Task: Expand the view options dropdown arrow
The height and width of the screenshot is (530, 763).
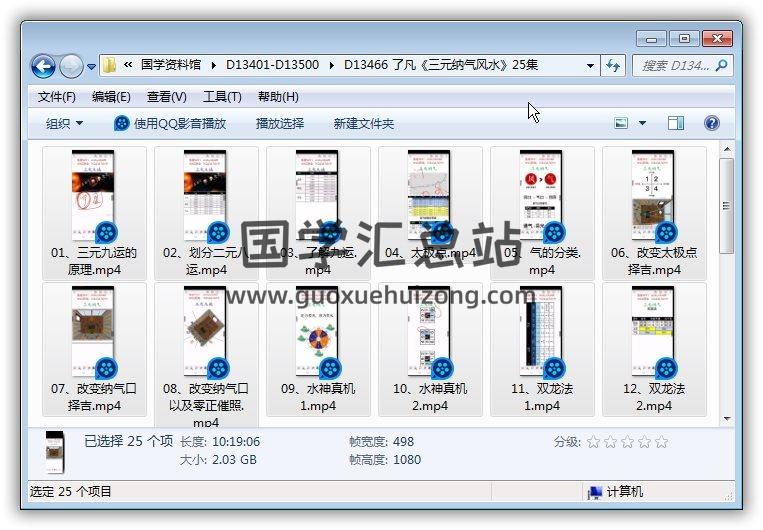Action: [642, 124]
